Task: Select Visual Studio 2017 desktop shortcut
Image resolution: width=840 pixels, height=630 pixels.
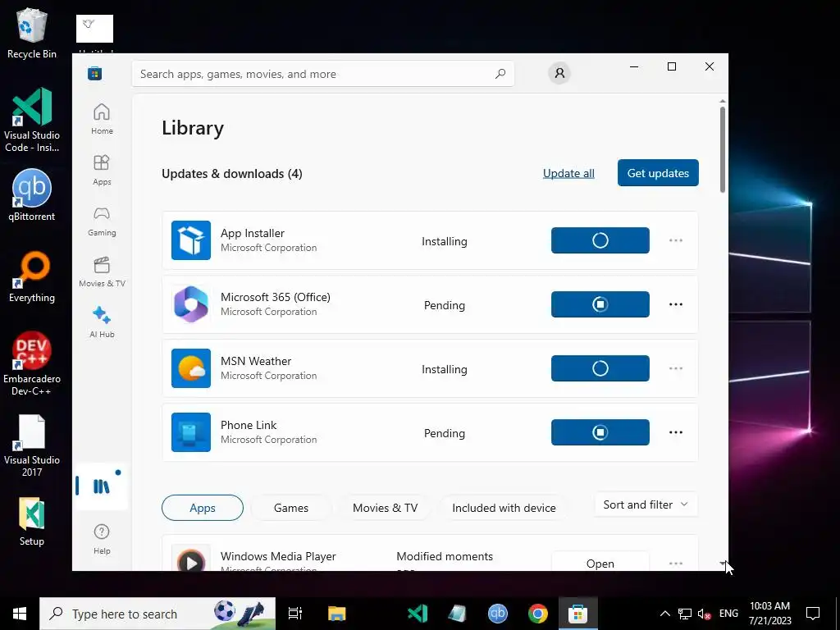Action: (32, 445)
